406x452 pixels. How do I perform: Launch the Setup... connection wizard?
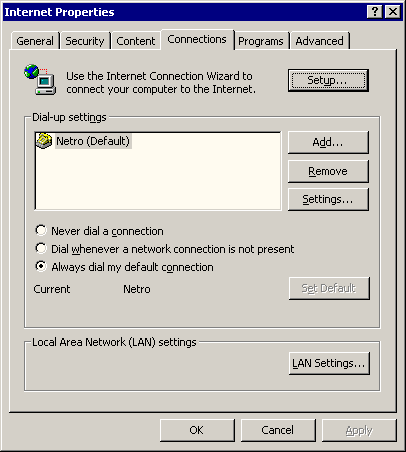pos(328,80)
